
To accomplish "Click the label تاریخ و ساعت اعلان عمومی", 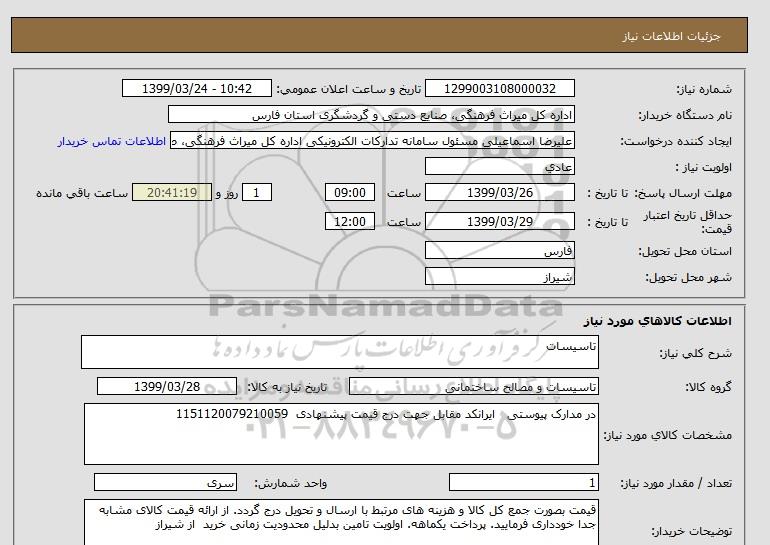I will [349, 89].
